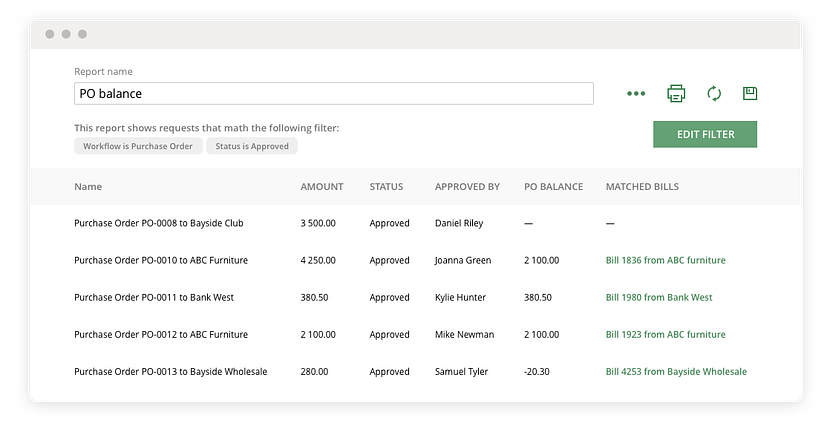Click the EDIT FILTER button
The image size is (833, 426).
coord(705,134)
